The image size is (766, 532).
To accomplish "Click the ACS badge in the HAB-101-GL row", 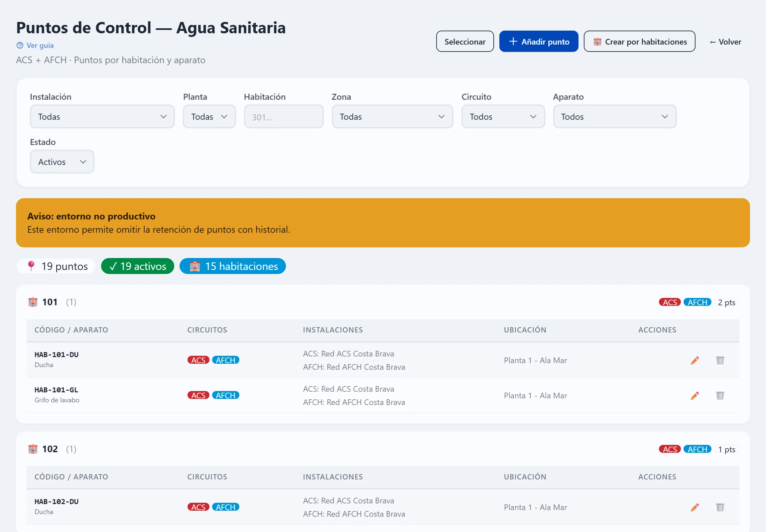I will pyautogui.click(x=198, y=396).
